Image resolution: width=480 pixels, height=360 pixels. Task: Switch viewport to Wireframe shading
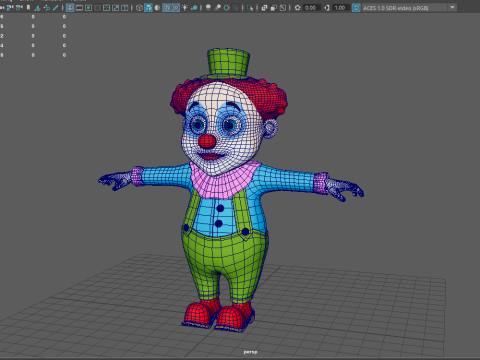[x=139, y=8]
